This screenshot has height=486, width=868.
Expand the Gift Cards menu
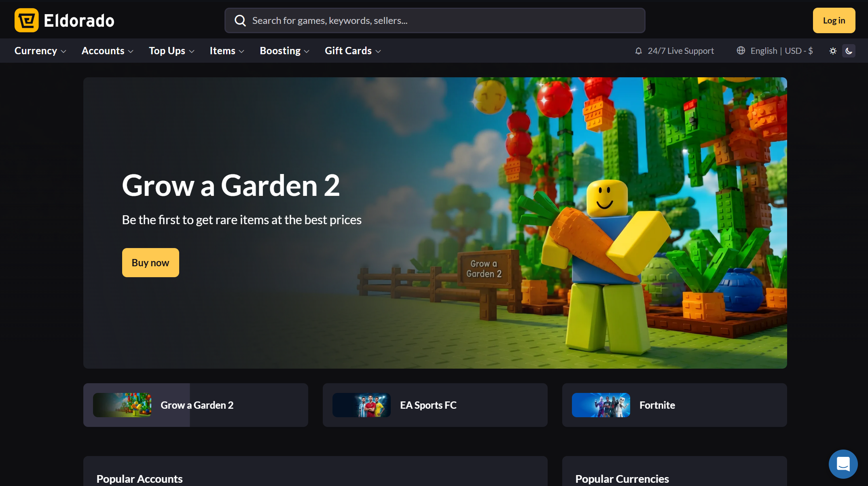pos(353,51)
